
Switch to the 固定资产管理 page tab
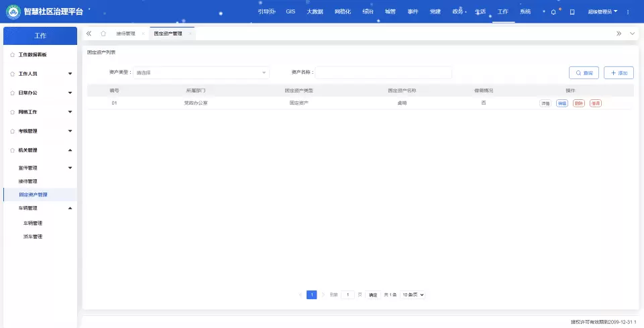pyautogui.click(x=168, y=34)
